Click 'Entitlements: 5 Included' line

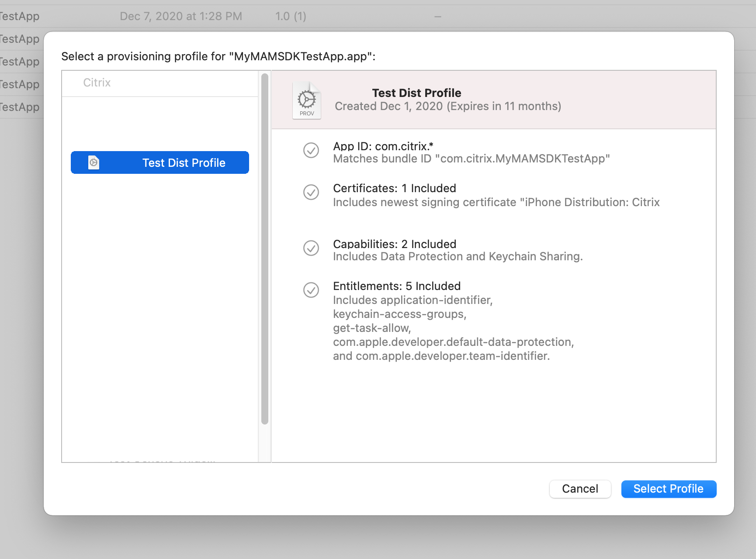[396, 286]
